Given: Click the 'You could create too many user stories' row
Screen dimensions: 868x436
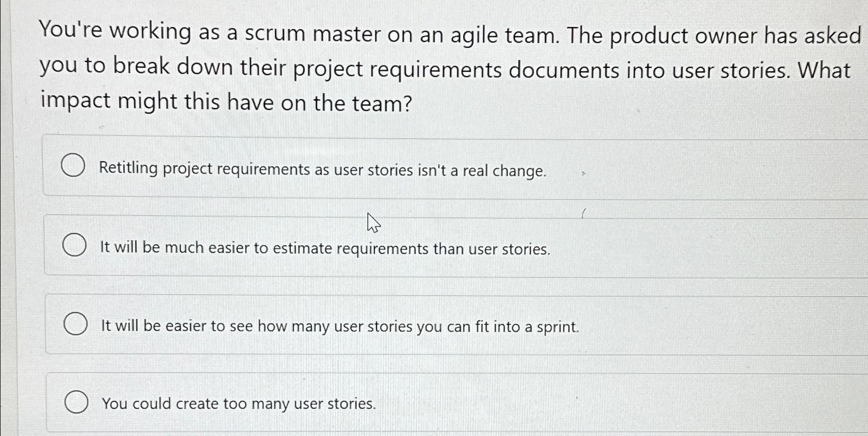Looking at the screenshot, I should pyautogui.click(x=238, y=404).
